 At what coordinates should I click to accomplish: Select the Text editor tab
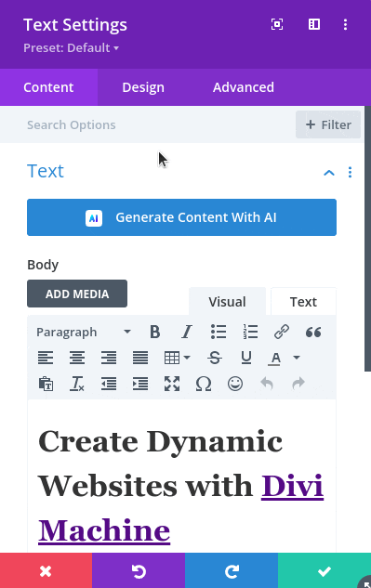pos(303,302)
